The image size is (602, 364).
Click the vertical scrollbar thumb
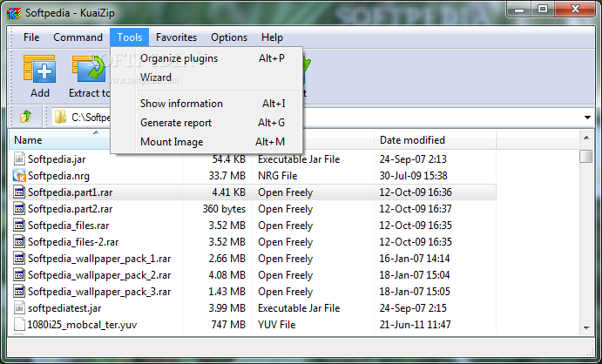586,156
